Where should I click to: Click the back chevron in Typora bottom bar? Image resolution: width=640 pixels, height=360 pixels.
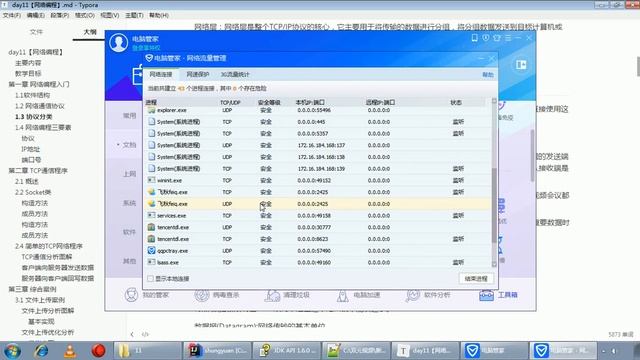[x=132, y=334]
